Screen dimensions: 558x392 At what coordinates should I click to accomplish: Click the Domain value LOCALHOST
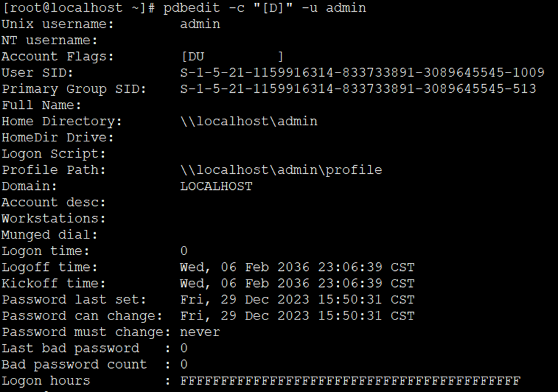point(216,186)
